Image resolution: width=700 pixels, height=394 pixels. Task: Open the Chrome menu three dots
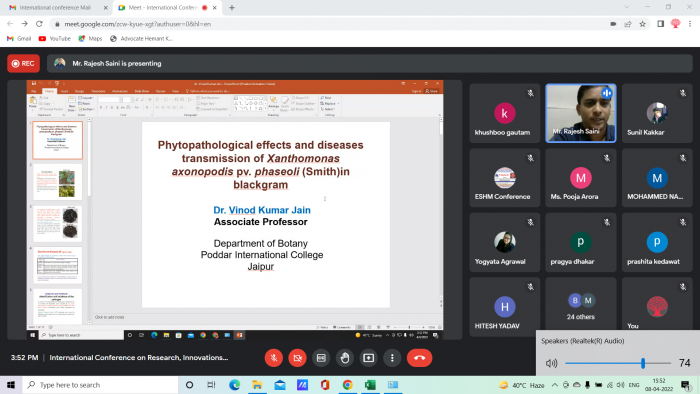(690, 24)
